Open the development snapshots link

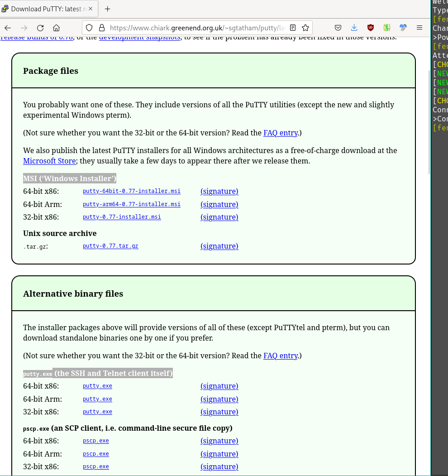[x=139, y=38]
